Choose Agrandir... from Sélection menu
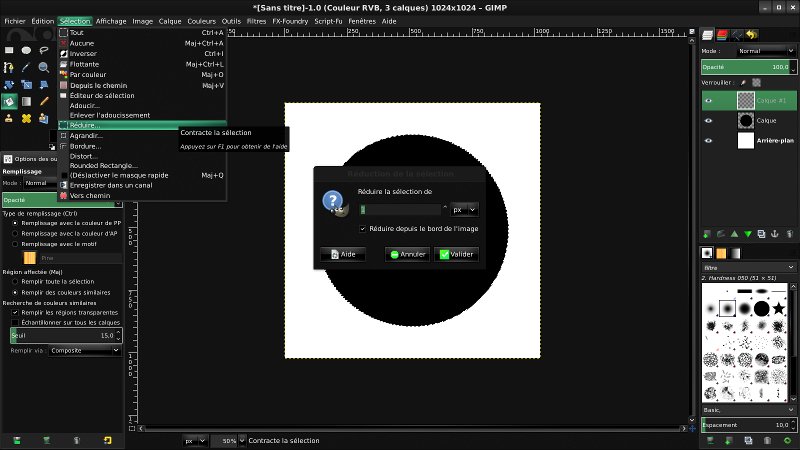 [x=86, y=136]
